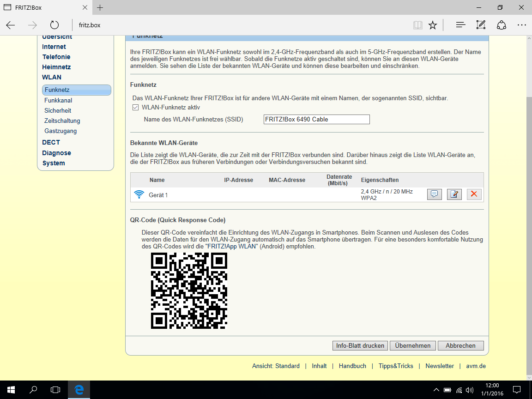Open reading view book icon
The image size is (532, 399).
click(417, 25)
